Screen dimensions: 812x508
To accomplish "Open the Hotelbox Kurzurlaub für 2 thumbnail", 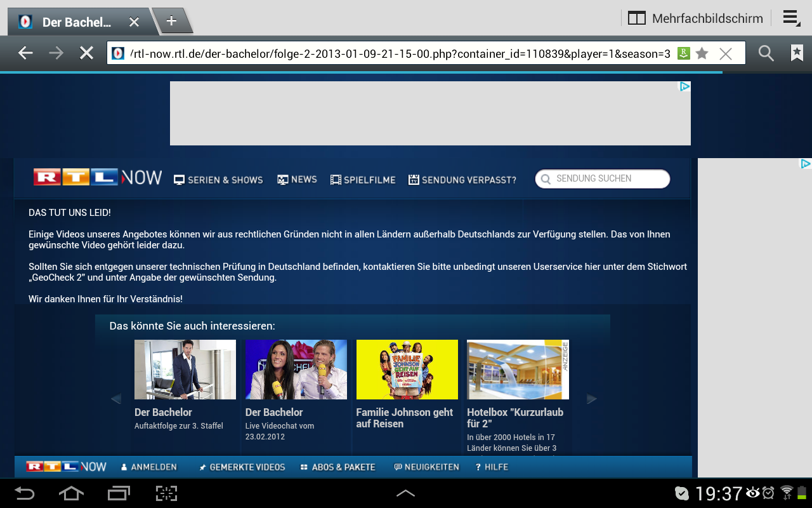I will (518, 370).
